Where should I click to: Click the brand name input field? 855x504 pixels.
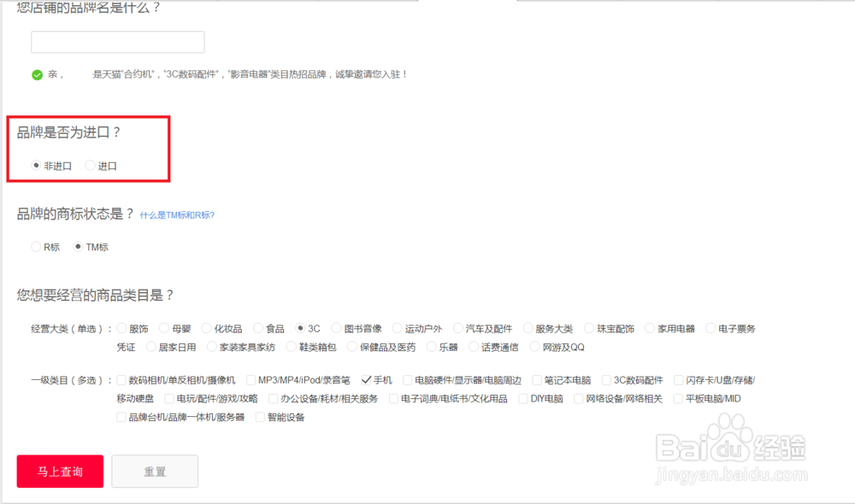coord(118,42)
